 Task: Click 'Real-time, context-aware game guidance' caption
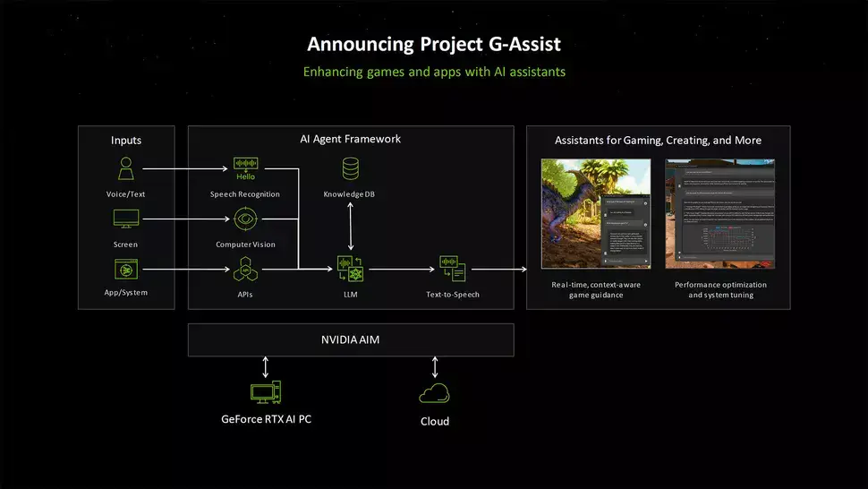[x=596, y=289]
